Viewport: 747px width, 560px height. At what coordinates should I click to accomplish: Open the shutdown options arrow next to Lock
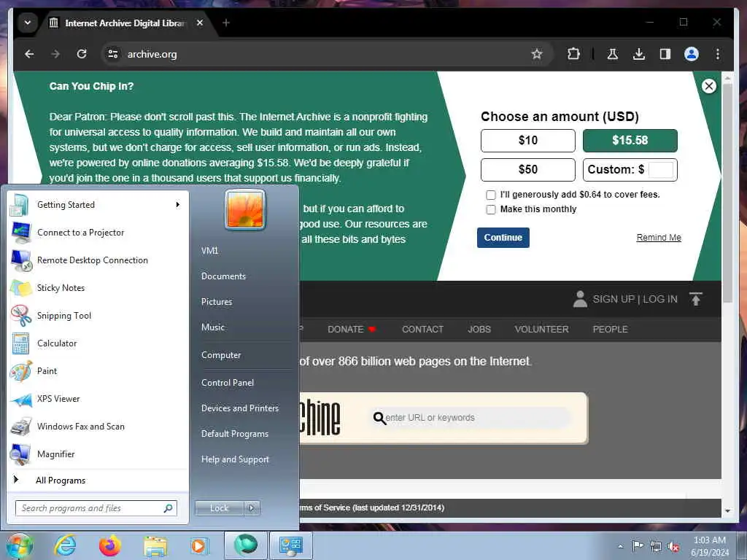252,508
